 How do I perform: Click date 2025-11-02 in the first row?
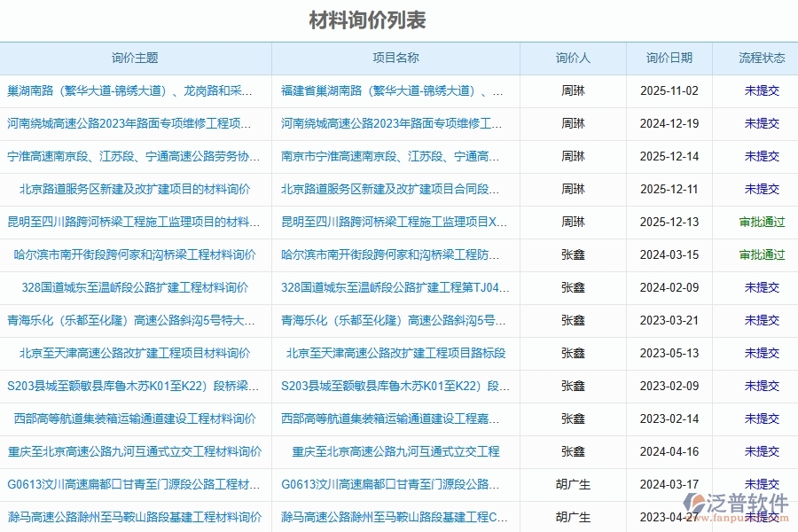pos(671,91)
